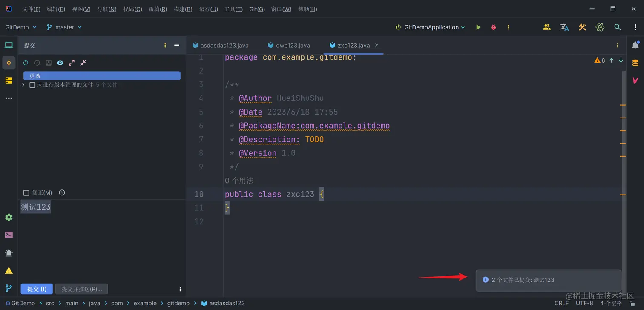Debug GitDemoApplication

493,27
